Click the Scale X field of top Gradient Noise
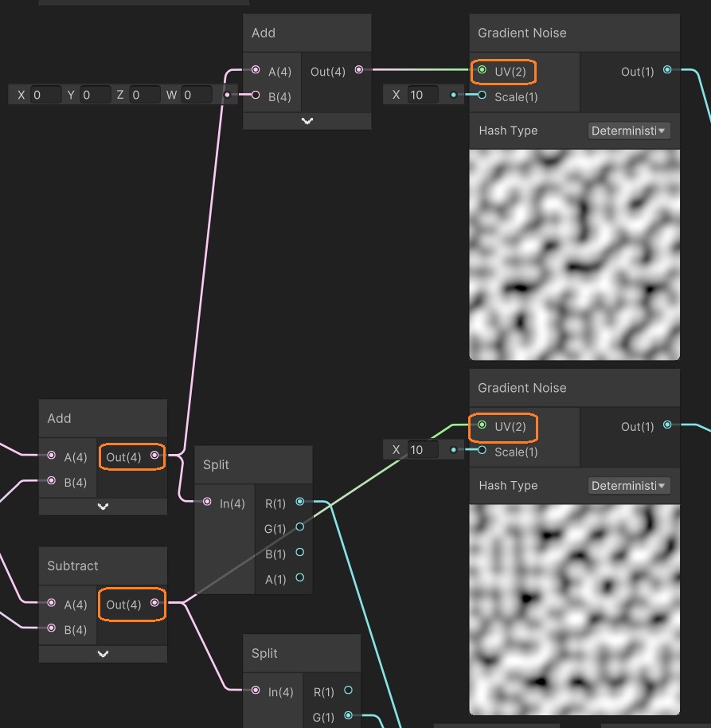The image size is (711, 728). tap(422, 95)
